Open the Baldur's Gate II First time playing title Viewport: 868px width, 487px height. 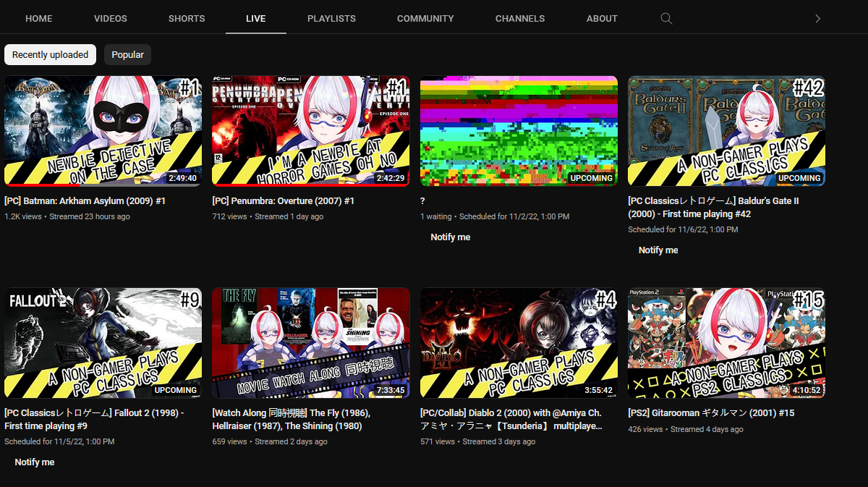click(x=713, y=208)
